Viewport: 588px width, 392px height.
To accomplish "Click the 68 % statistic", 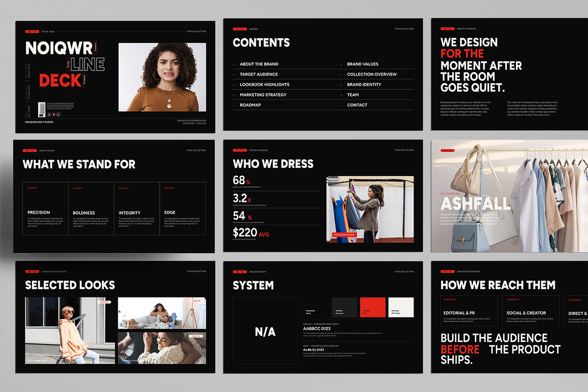I will pos(242,180).
